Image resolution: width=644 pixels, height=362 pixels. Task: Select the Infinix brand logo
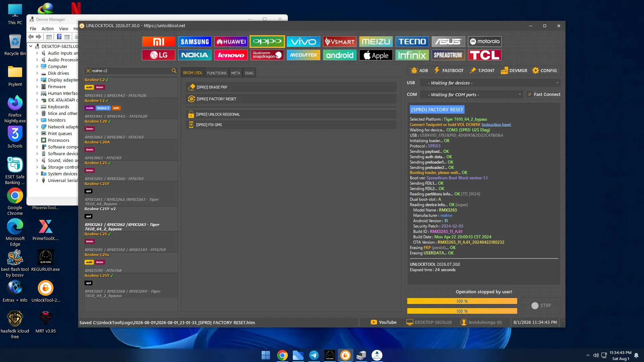coord(412,55)
